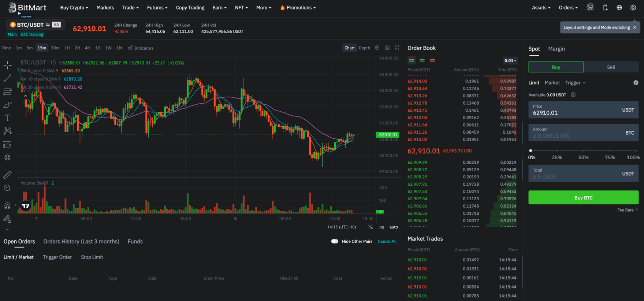Open the Funds tab
Image resolution: width=644 pixels, height=301 pixels.
click(135, 241)
